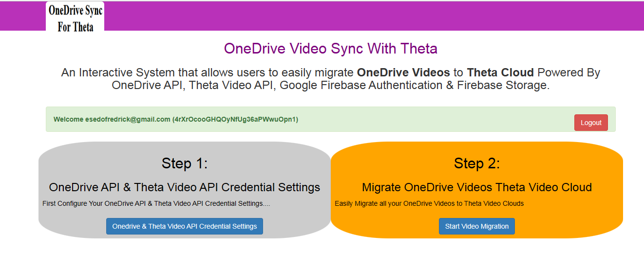Click the Logout button
The width and height of the screenshot is (644, 253).
coord(591,123)
